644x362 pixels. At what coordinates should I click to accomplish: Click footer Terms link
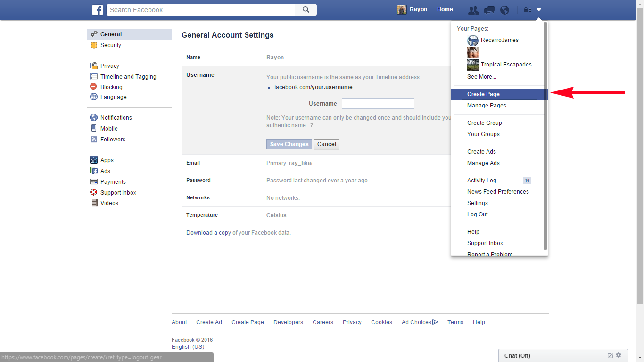pyautogui.click(x=455, y=322)
